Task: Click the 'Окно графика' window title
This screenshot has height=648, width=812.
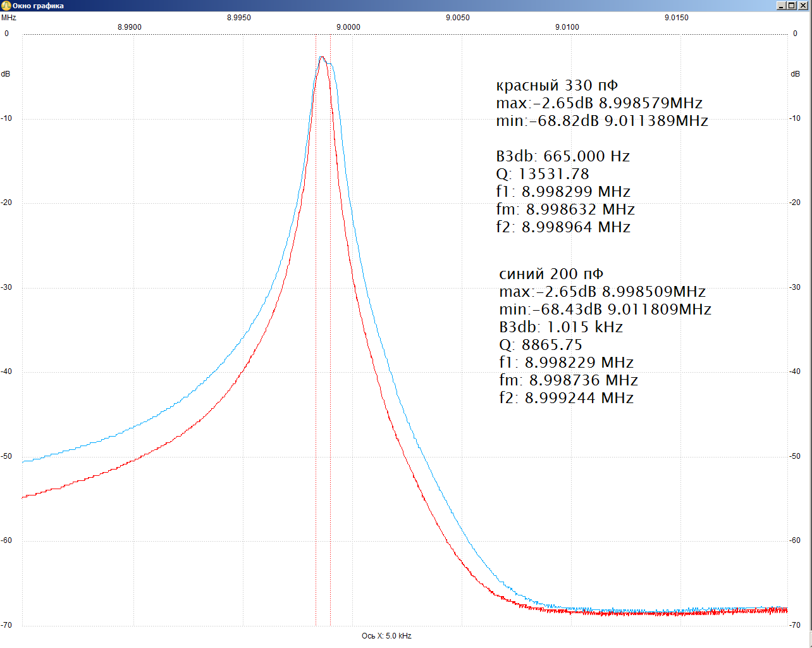Action: 38,6
